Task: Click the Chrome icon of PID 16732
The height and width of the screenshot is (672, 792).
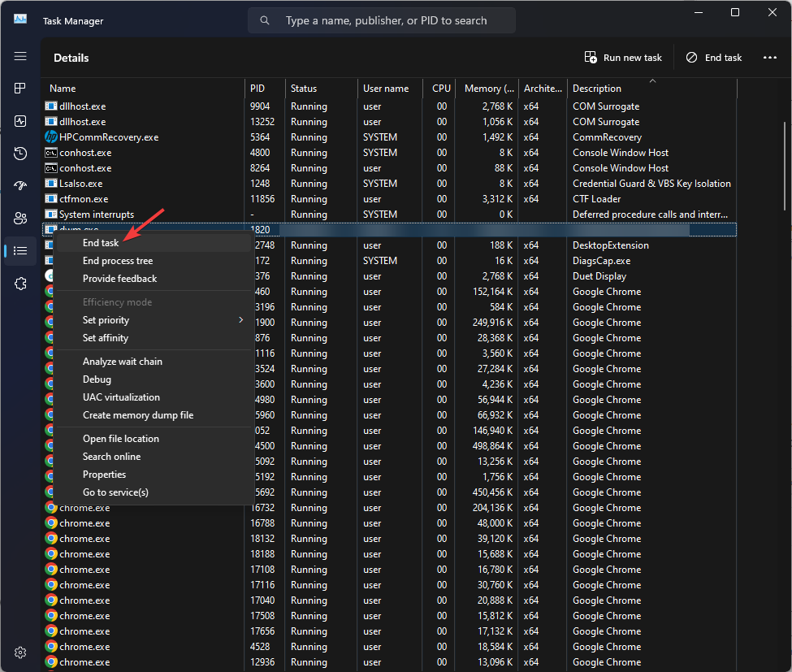Action: (51, 508)
